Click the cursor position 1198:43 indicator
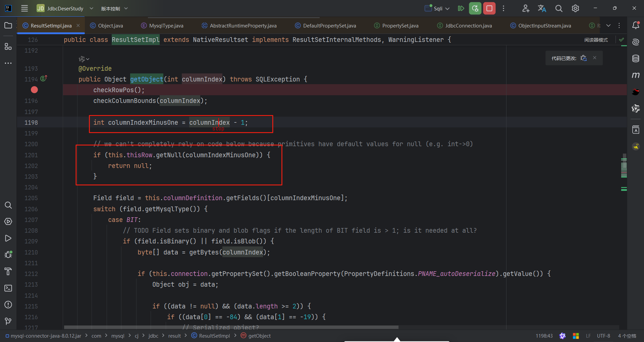Viewport: 644px width, 342px height. click(x=544, y=336)
